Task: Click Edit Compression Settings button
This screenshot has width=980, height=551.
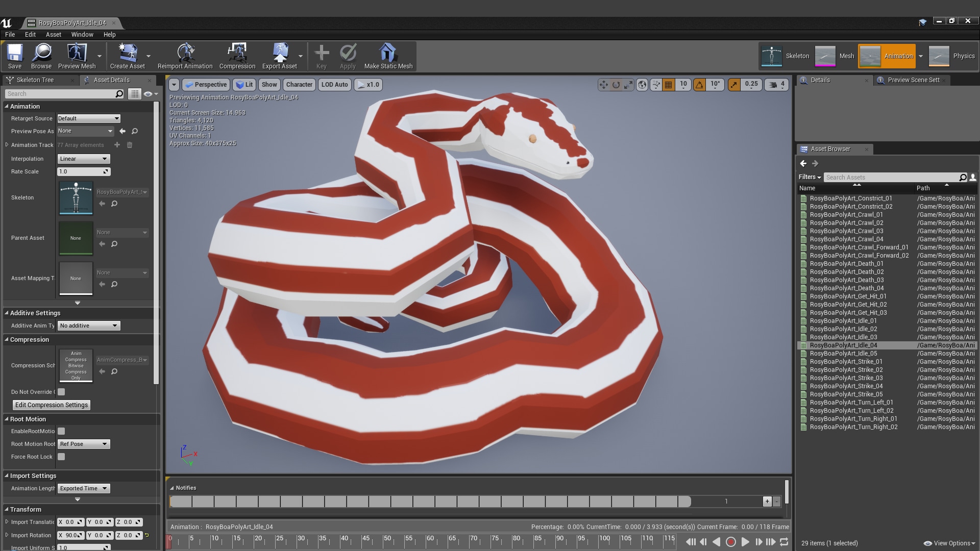Action: [x=51, y=405]
